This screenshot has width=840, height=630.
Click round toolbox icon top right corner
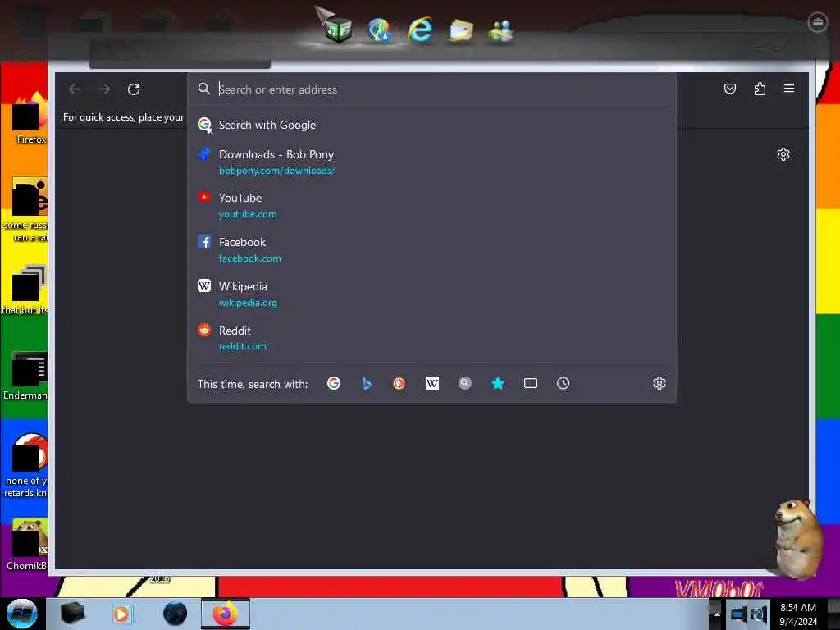(817, 22)
